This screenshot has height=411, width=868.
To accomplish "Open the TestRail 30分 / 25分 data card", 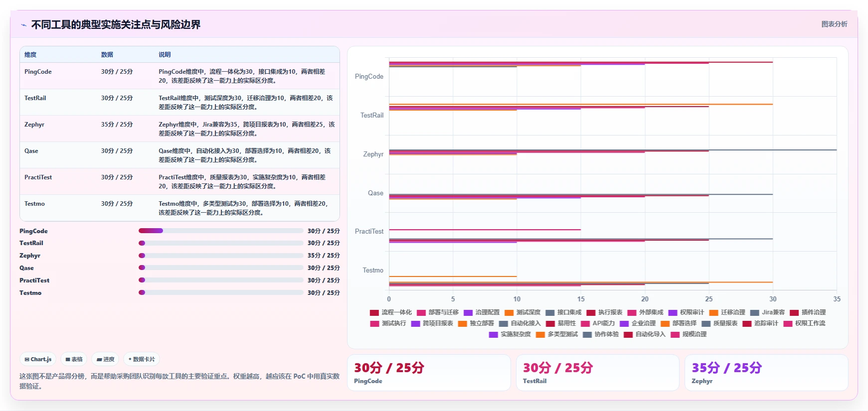I will (x=597, y=373).
